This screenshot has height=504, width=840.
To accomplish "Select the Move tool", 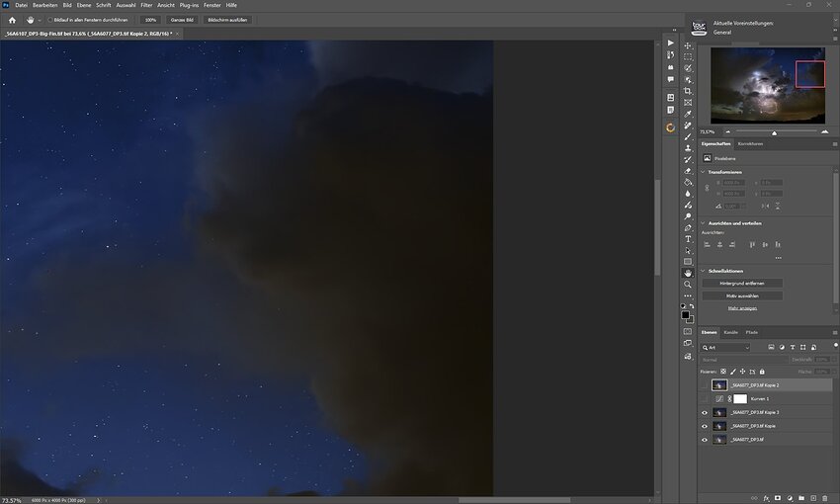I will pos(688,45).
